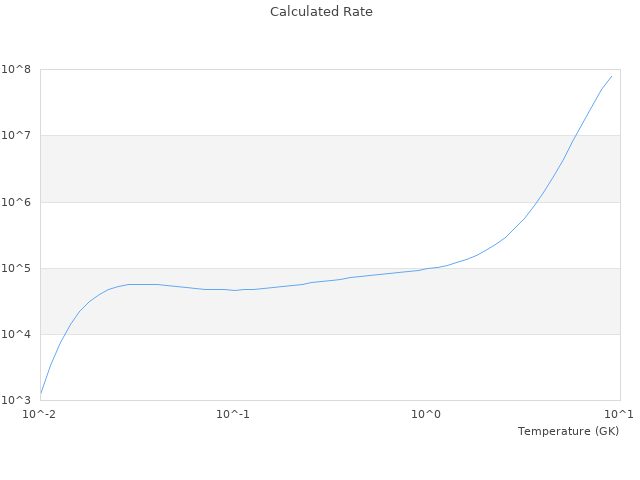Click where the curve crosses the 10^6 gridline
The image size is (640, 480).
536,202
